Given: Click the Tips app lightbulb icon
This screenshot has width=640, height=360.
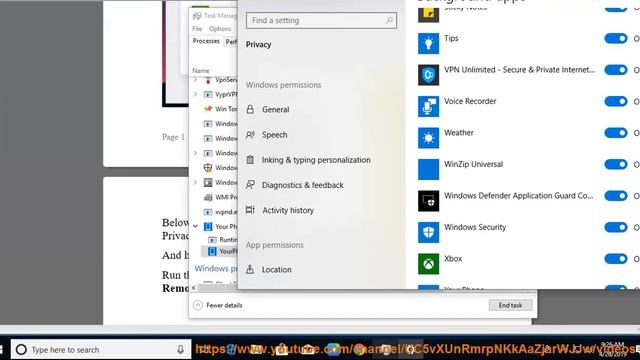Looking at the screenshot, I should [428, 43].
